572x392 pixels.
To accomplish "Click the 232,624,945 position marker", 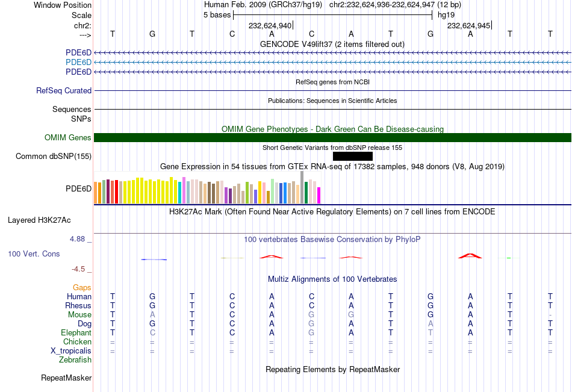I will (469, 25).
